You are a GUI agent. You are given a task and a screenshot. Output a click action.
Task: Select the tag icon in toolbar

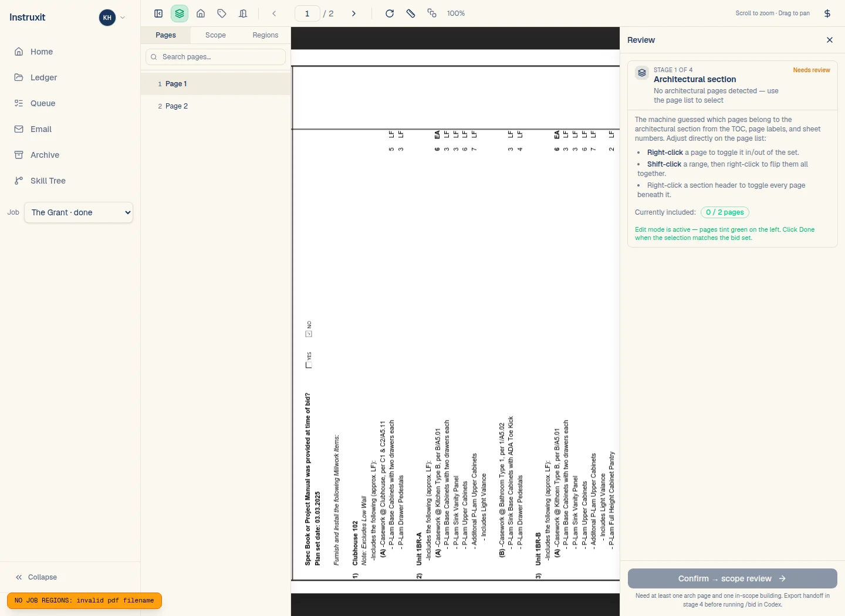click(222, 13)
